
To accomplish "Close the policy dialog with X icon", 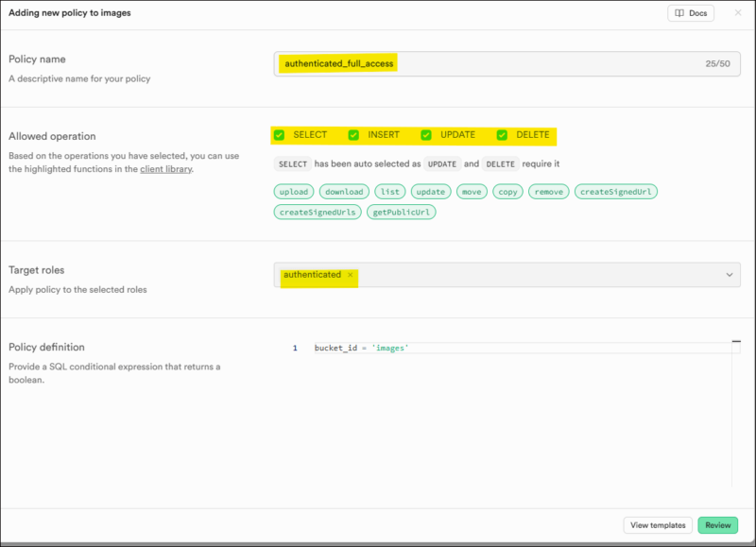I will tap(738, 13).
